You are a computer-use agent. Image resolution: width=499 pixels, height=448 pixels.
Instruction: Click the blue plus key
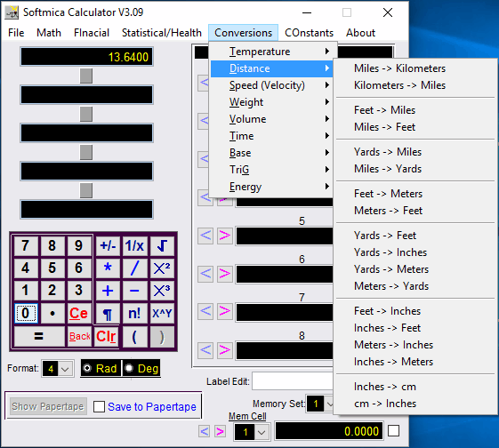108,291
